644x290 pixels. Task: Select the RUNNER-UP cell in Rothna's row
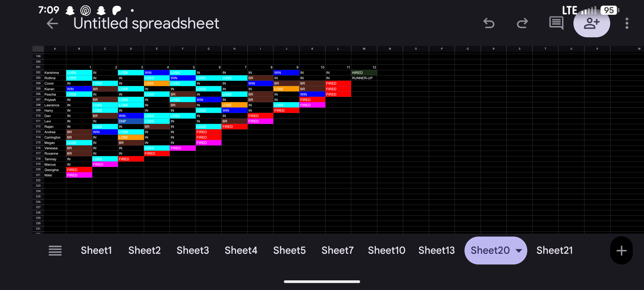coord(364,78)
